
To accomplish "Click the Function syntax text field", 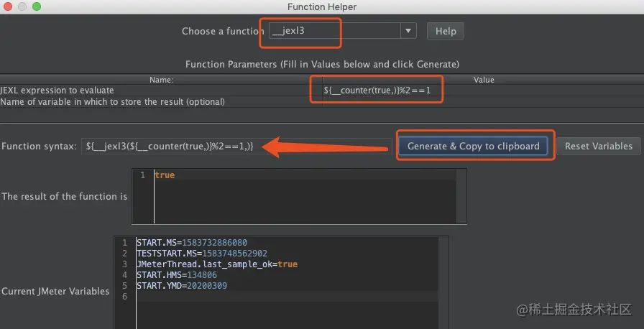I will pyautogui.click(x=236, y=146).
